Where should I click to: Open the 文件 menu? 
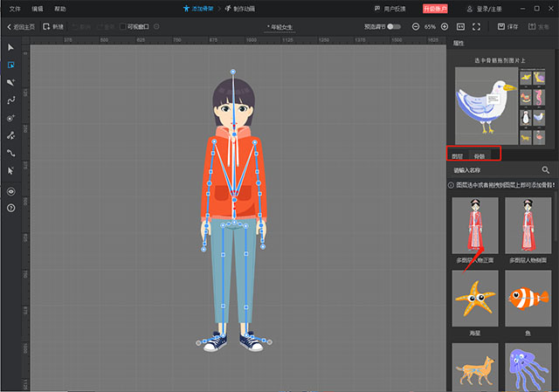pyautogui.click(x=15, y=8)
